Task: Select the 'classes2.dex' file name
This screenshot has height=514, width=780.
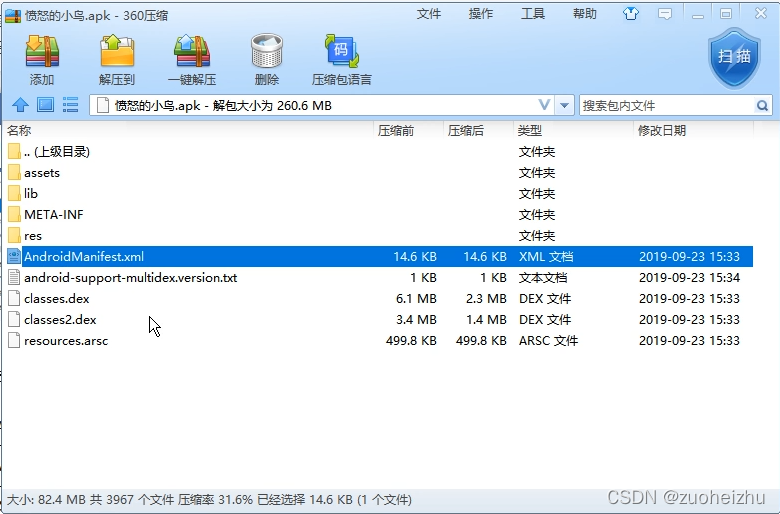Action: [60, 319]
